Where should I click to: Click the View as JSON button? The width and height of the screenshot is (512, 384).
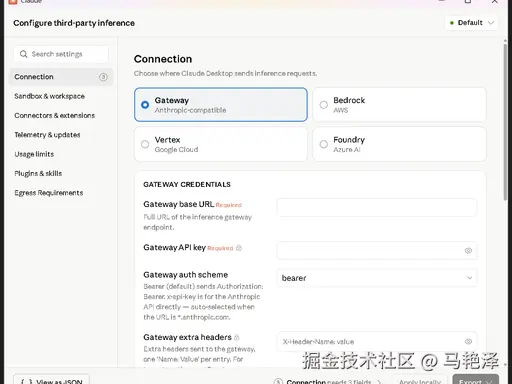coord(51,379)
